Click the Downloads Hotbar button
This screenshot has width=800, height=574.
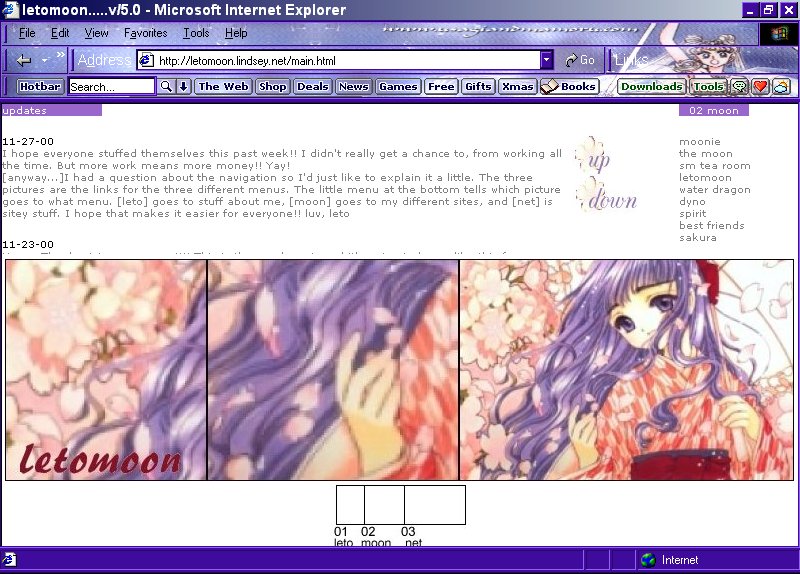652,87
